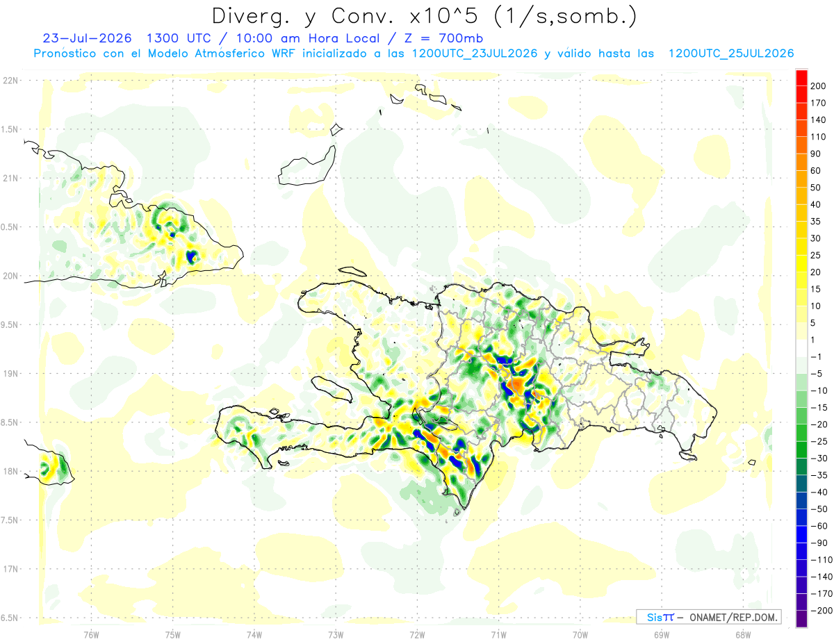Click latitude axis label '21N'

[10, 178]
